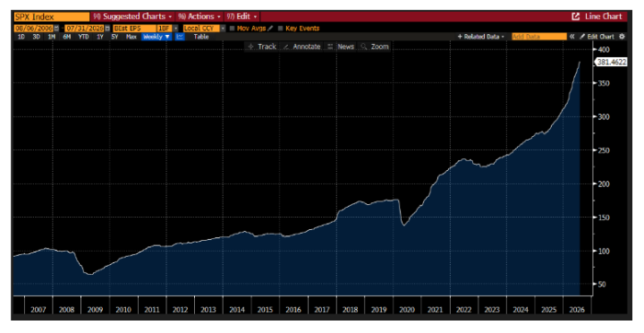
Task: Click the Add Data input field
Action: pos(539,37)
